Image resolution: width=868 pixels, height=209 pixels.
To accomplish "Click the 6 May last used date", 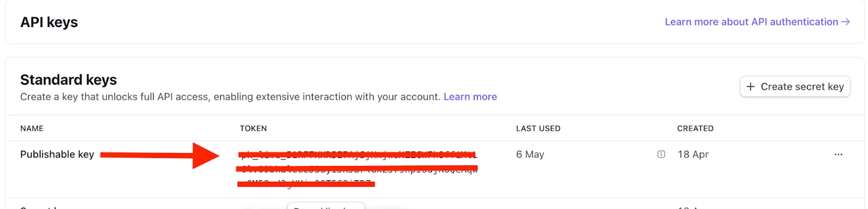I will pyautogui.click(x=530, y=154).
